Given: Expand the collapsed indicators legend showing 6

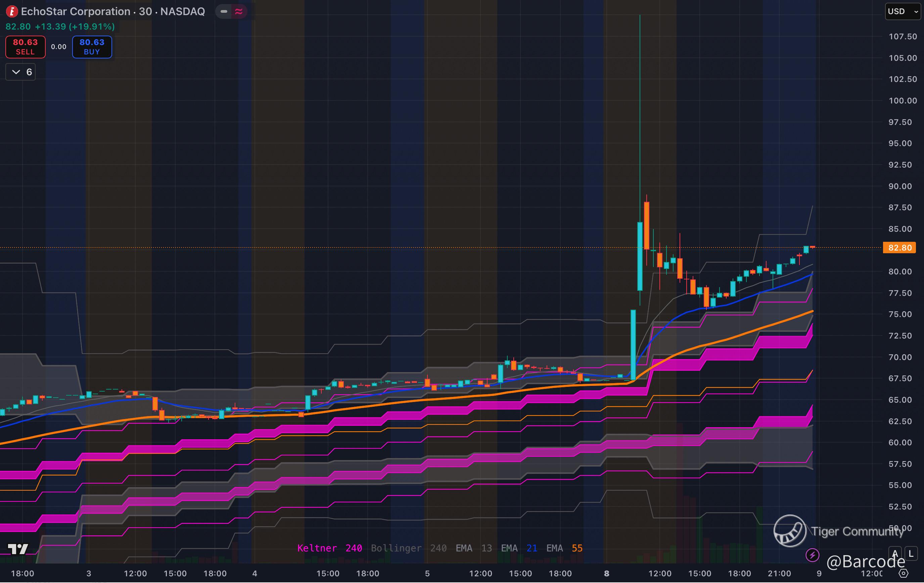Looking at the screenshot, I should click(x=21, y=72).
